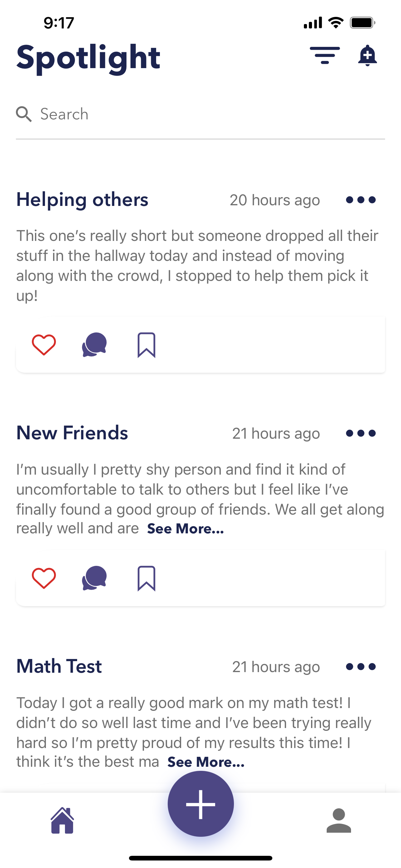This screenshot has width=401, height=868.
Task: Open the Helping others post title
Action: [x=82, y=199]
